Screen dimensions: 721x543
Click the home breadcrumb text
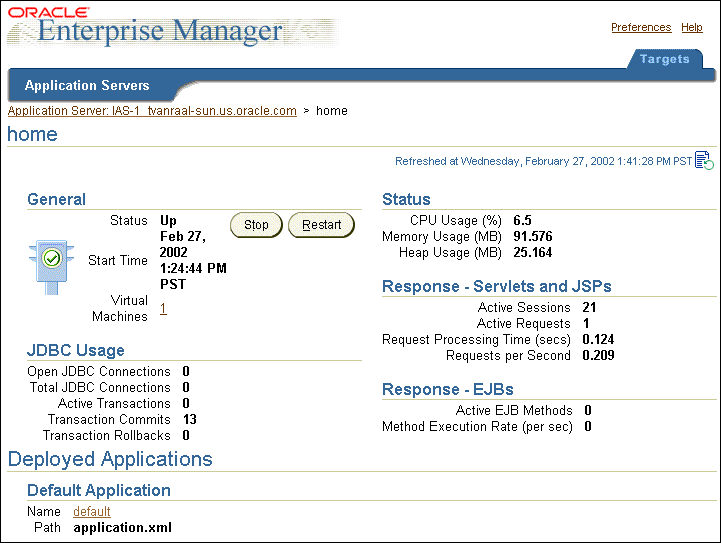pyautogui.click(x=332, y=111)
